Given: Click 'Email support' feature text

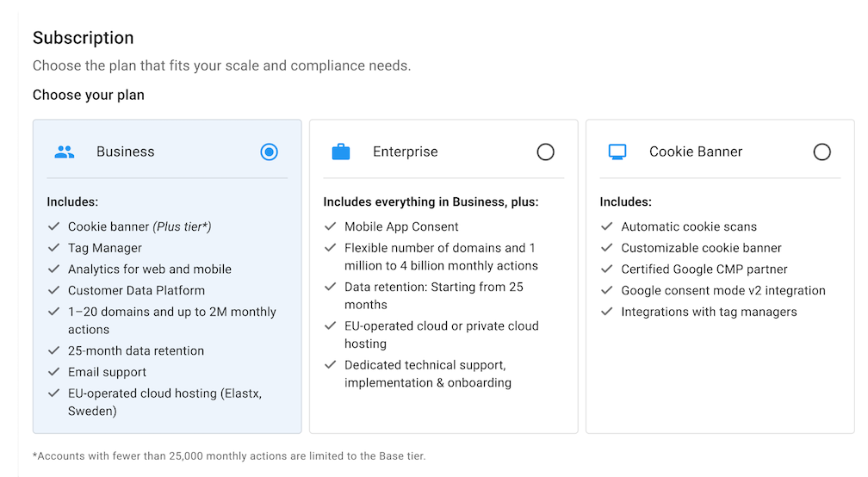Looking at the screenshot, I should point(107,372).
